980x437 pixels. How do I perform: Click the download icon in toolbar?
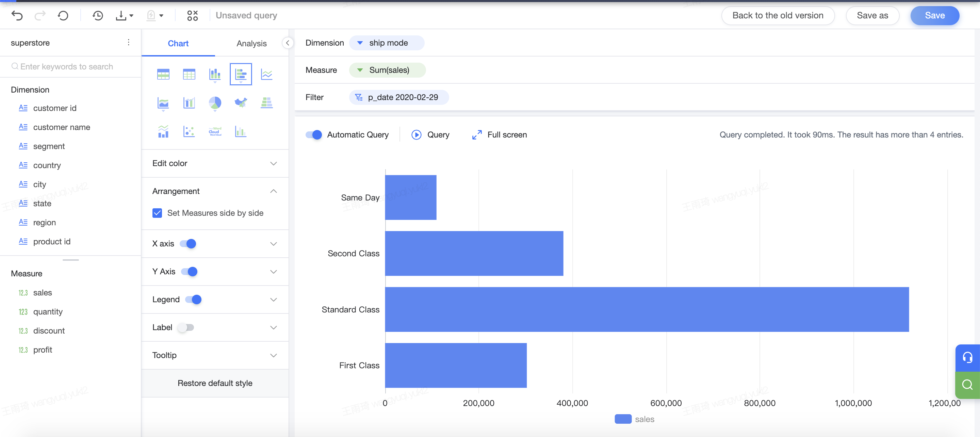tap(121, 15)
